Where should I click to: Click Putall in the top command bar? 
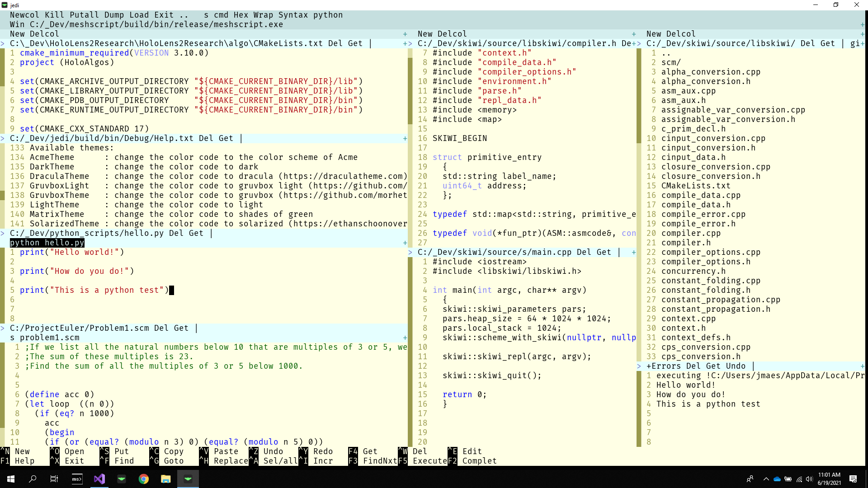pos(84,15)
